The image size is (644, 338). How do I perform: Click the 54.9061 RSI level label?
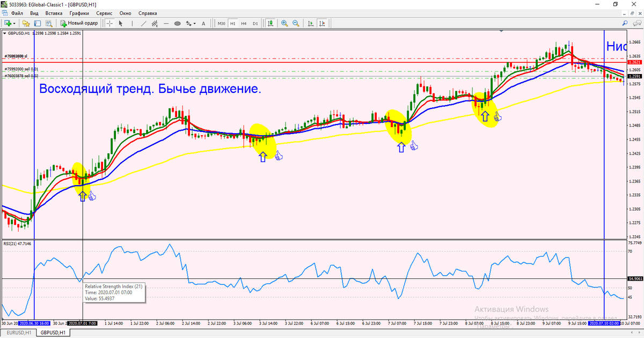(634, 278)
